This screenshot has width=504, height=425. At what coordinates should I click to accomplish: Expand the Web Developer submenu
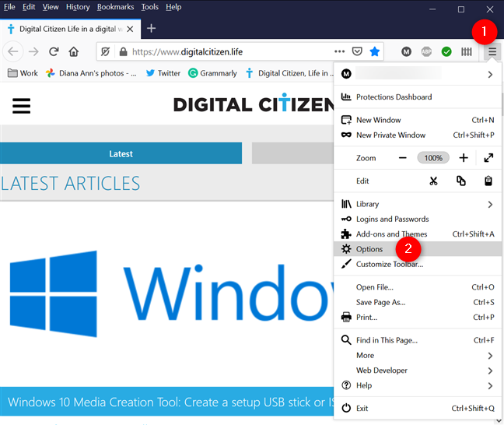[418, 371]
